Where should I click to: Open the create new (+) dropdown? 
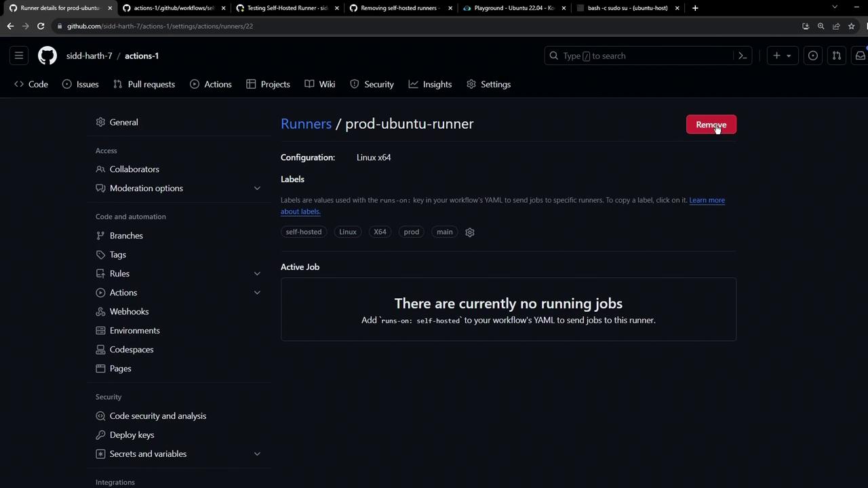(x=782, y=56)
